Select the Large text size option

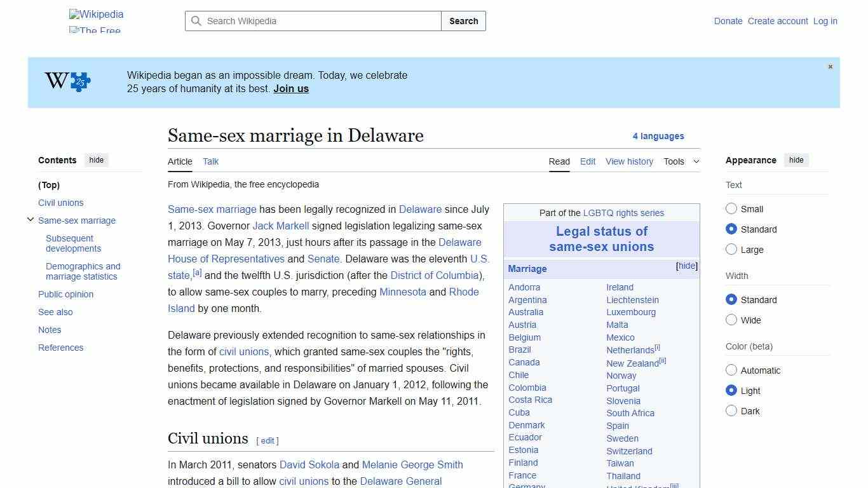[731, 250]
